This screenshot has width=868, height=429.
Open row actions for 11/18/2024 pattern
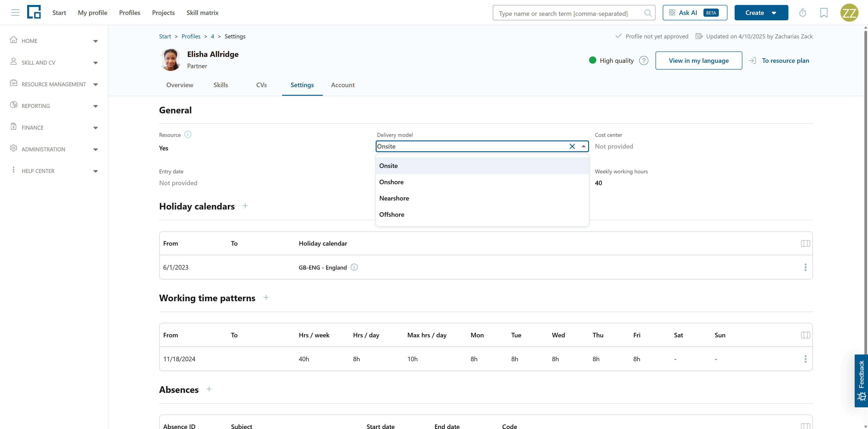tap(806, 359)
